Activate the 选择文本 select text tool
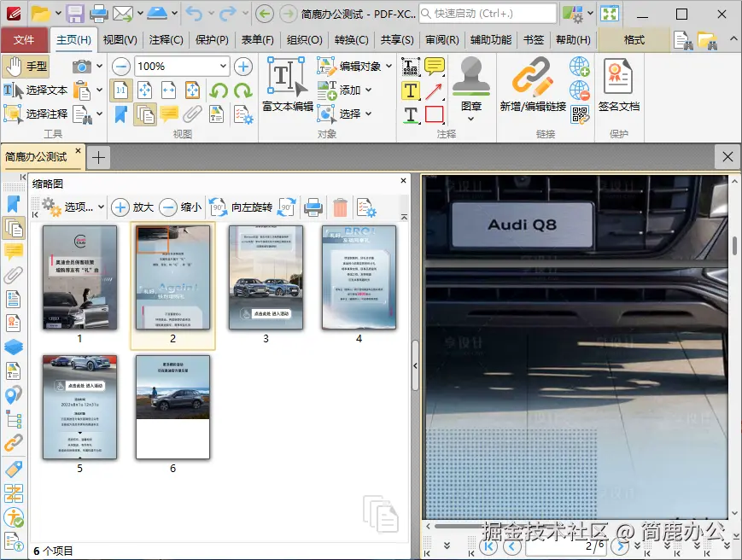The height and width of the screenshot is (560, 742). [x=35, y=90]
